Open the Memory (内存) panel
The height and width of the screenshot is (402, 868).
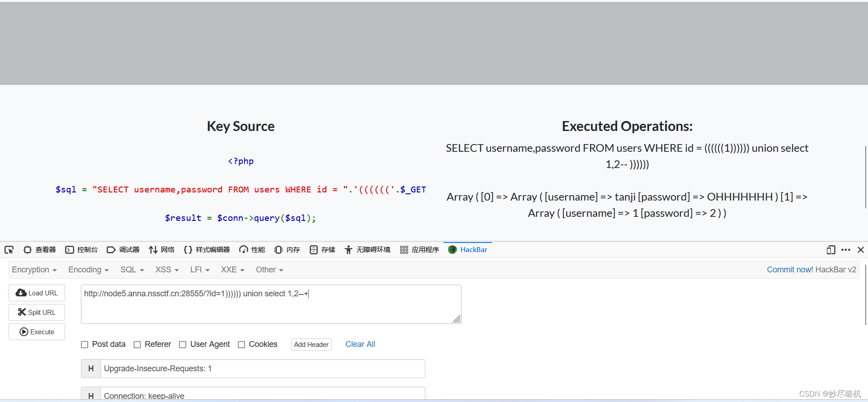click(287, 250)
